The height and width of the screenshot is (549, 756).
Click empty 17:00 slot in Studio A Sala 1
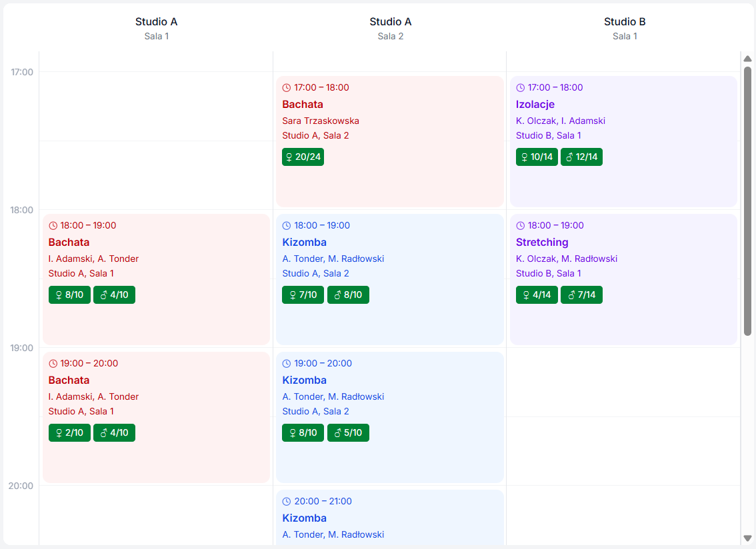(156, 107)
